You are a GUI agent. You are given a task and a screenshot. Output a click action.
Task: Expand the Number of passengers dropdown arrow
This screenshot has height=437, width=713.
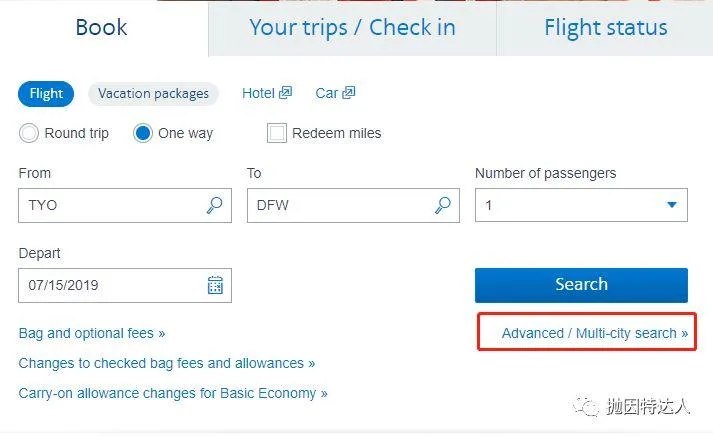pyautogui.click(x=672, y=205)
